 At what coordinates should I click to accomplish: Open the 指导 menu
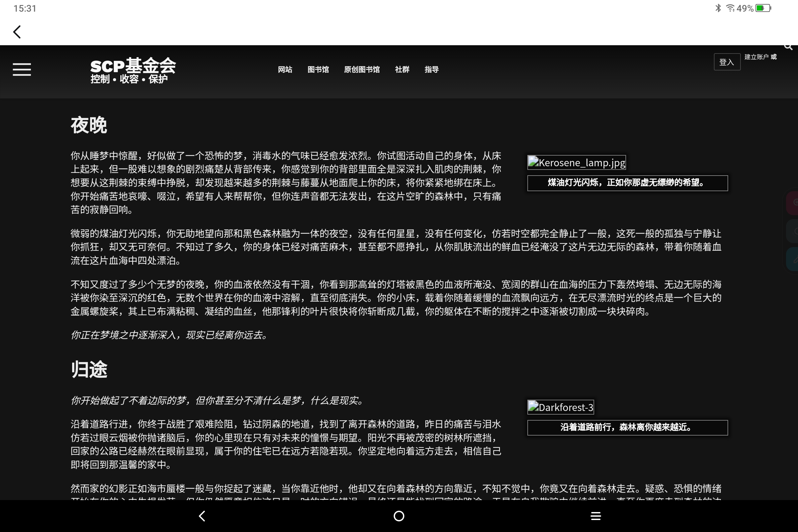(432, 69)
